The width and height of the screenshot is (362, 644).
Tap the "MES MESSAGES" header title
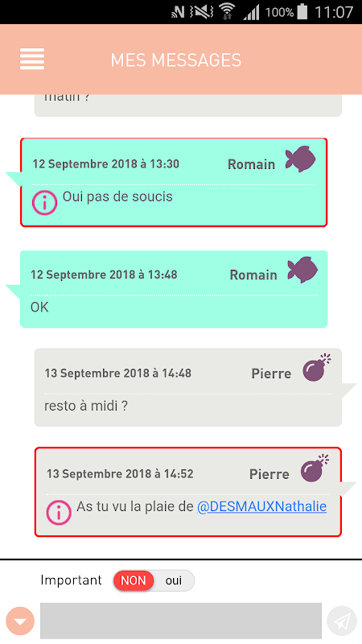tap(176, 60)
